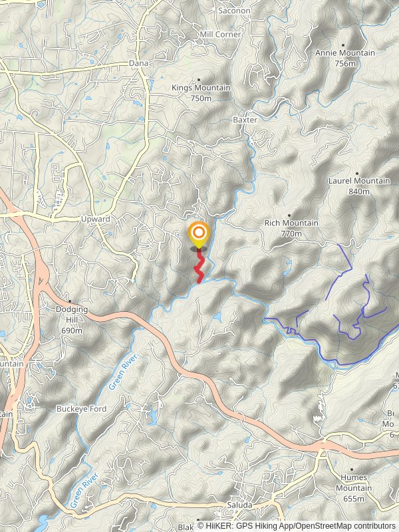399x532 pixels.
Task: Click the Upward town label
Action: coord(95,219)
